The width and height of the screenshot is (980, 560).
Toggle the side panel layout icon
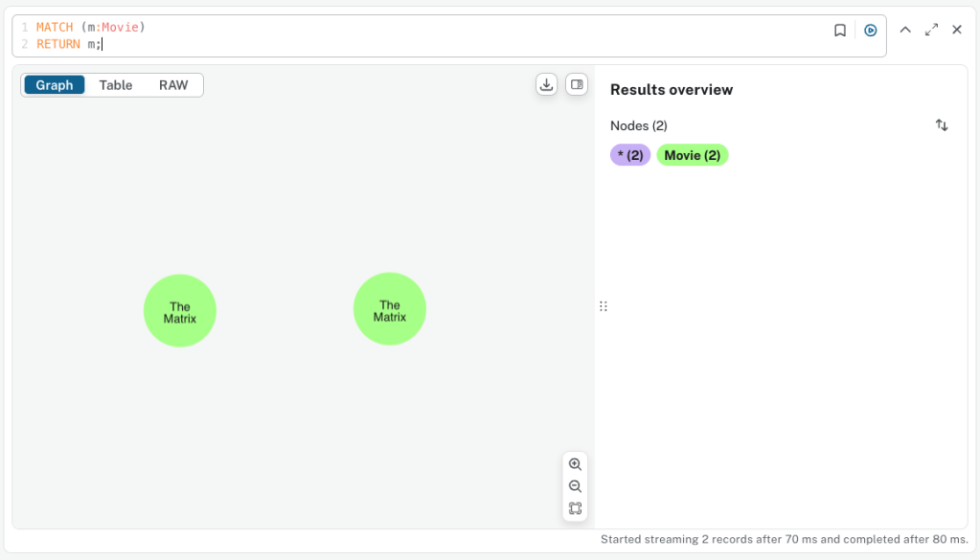pos(576,84)
